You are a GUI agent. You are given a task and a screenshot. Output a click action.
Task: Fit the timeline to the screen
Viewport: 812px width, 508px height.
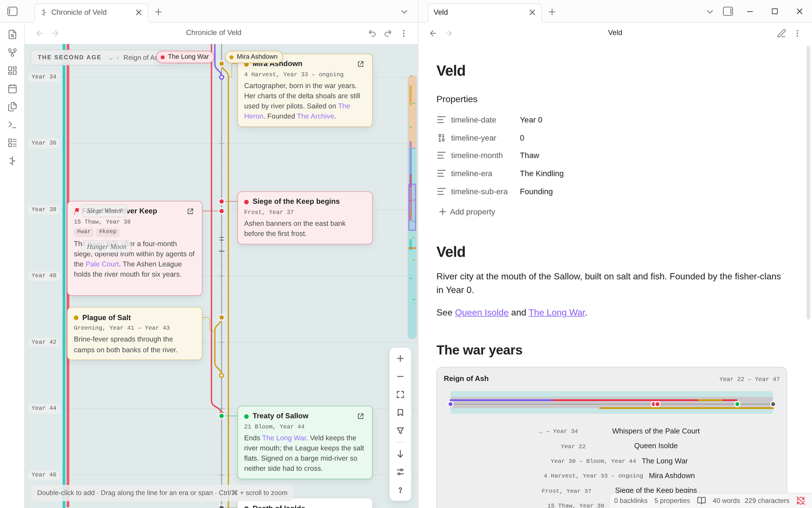400,395
